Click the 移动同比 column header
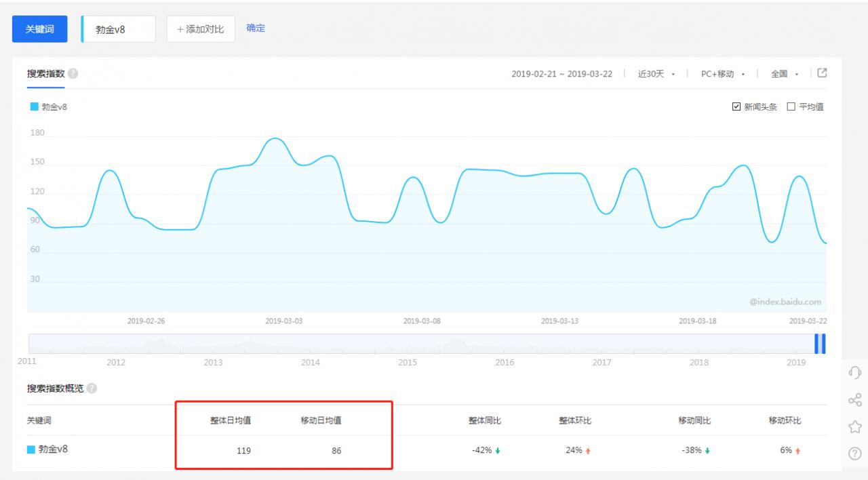Image resolution: width=868 pixels, height=480 pixels. pyautogui.click(x=694, y=420)
